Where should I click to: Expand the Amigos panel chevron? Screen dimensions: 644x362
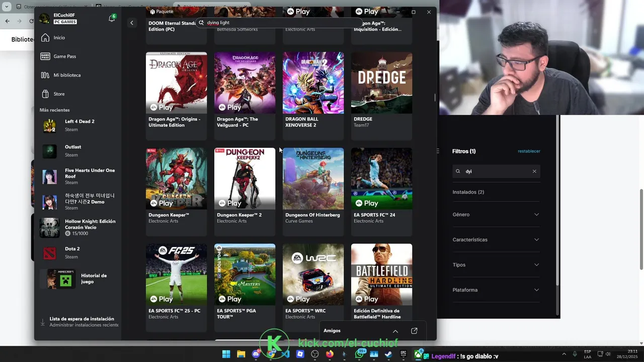pos(395,331)
